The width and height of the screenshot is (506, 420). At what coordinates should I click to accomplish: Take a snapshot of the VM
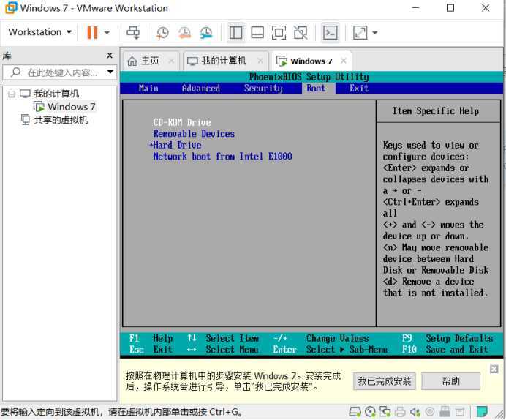[x=162, y=32]
